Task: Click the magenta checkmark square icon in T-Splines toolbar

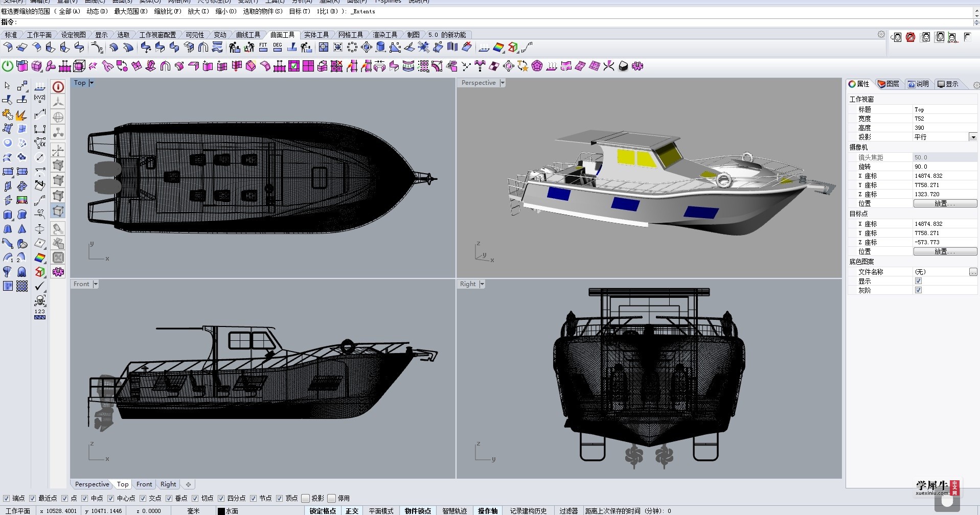Action: (x=294, y=66)
